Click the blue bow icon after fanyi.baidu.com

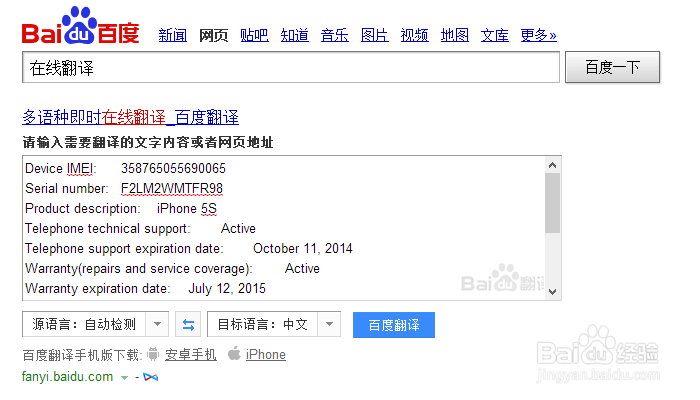[x=150, y=377]
